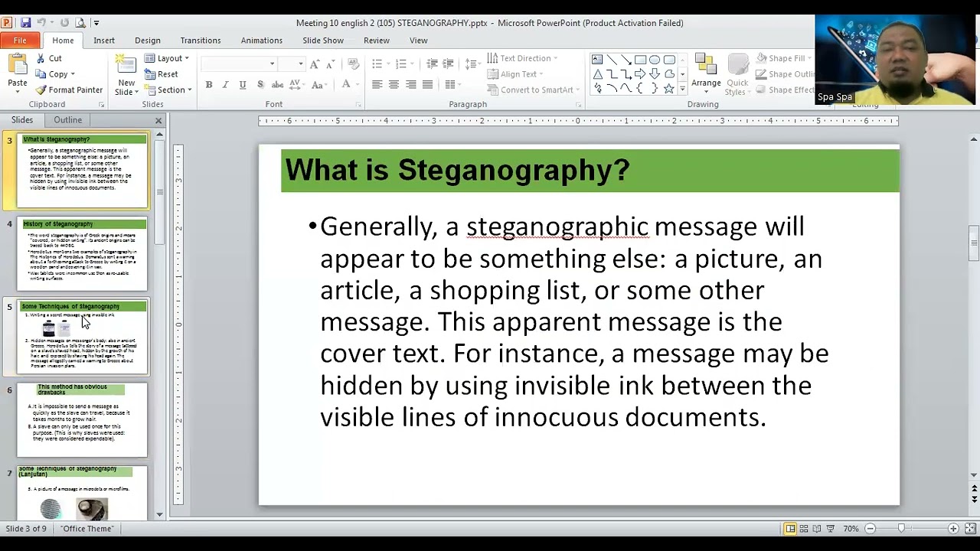Switch to the Design ribbon tab

tap(148, 41)
